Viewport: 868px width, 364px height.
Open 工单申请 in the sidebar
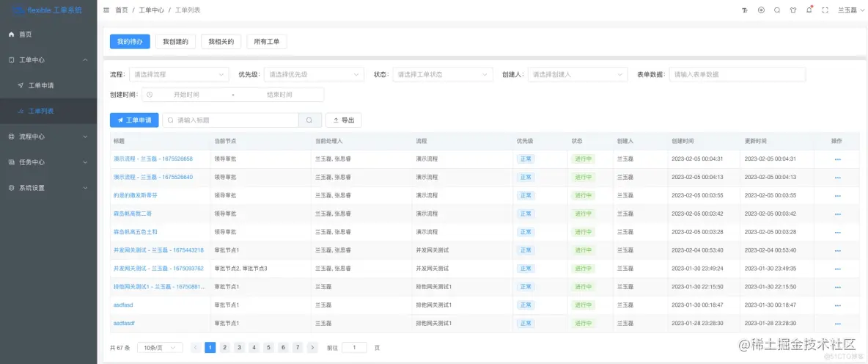pos(48,85)
